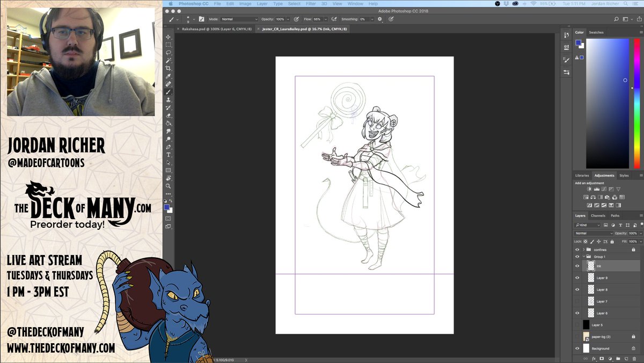
Task: Select the Brush tool in the toolbox
Action: [x=169, y=92]
